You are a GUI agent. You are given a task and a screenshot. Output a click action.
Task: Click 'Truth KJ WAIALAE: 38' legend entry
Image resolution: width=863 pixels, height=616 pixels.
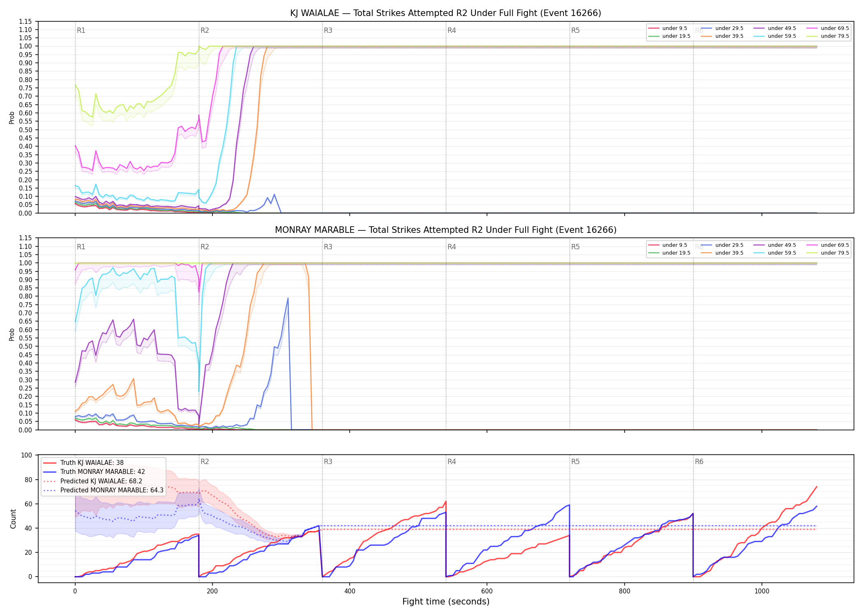pos(83,463)
